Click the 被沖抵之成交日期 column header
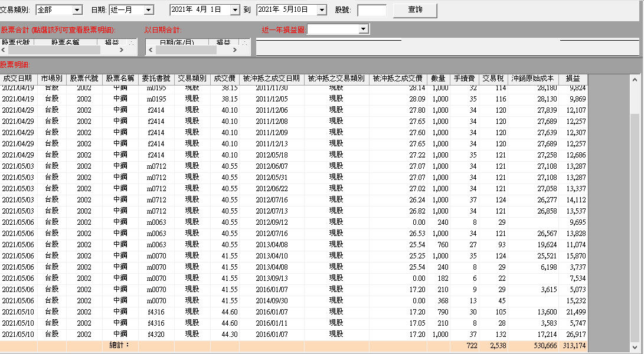Screen dimensions: 644x354 point(272,78)
